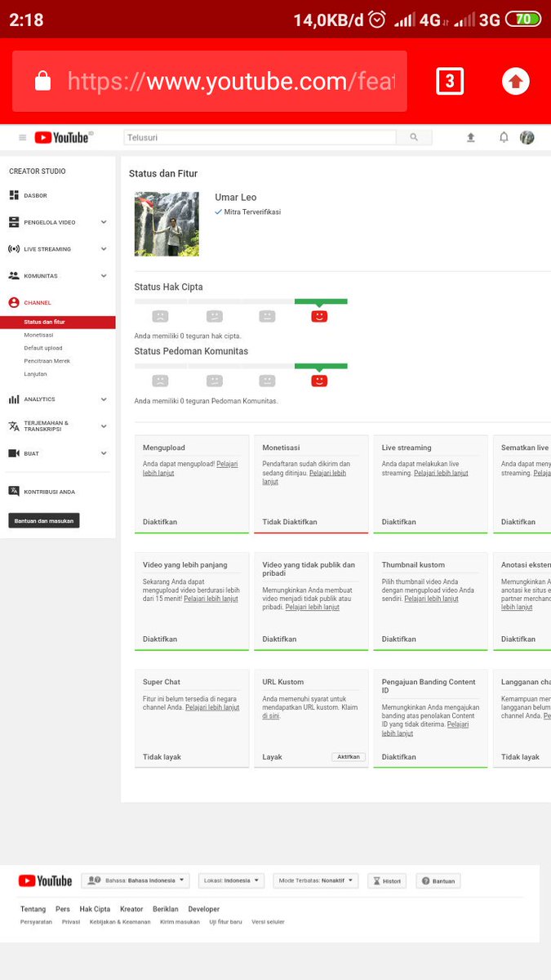Open the hamburger guide menu

tap(22, 138)
